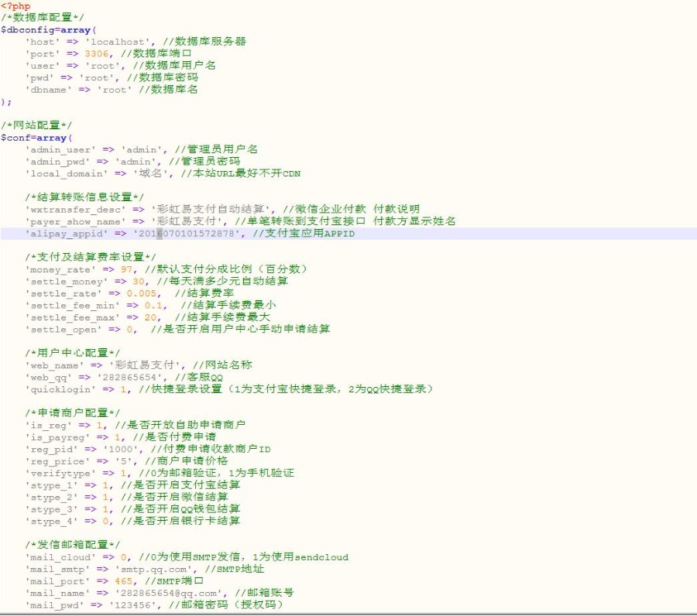This screenshot has width=697, height=616.
Task: Click the 'stype_2' key
Action: [x=52, y=498]
